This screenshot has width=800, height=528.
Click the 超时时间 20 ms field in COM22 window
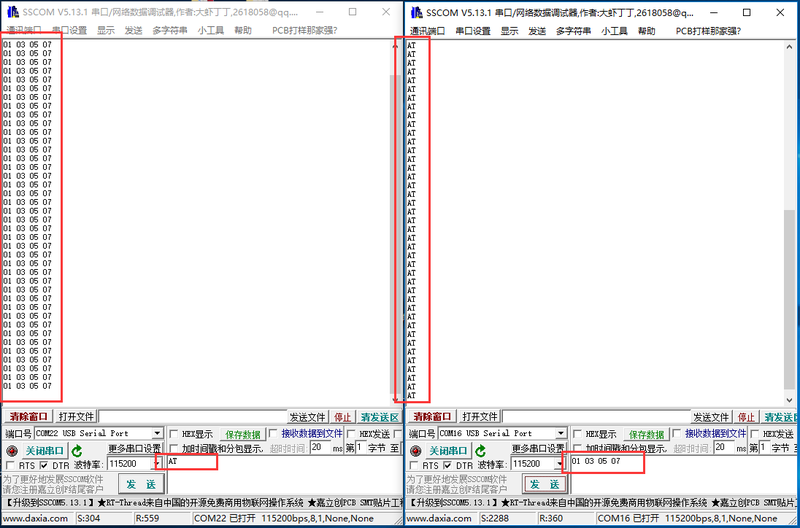tap(320, 448)
